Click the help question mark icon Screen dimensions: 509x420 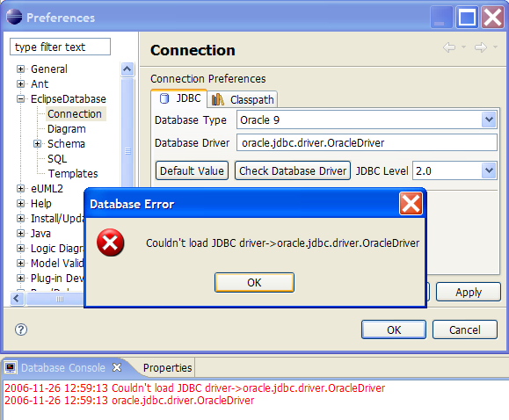click(x=21, y=329)
